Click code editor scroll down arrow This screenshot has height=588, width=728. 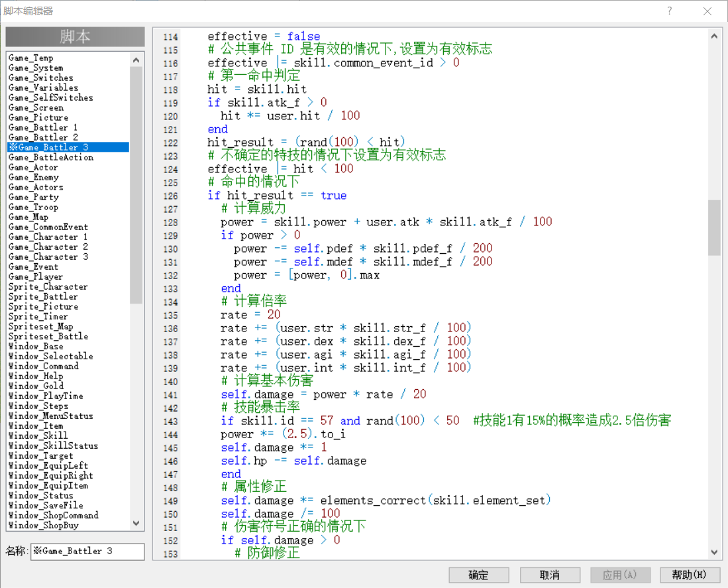(714, 552)
